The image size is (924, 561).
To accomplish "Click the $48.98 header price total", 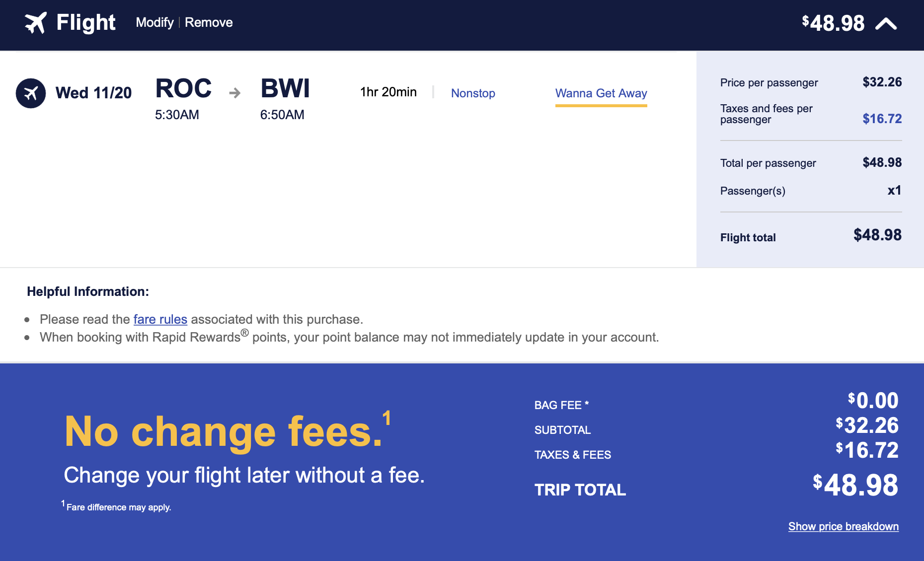I will click(x=833, y=23).
